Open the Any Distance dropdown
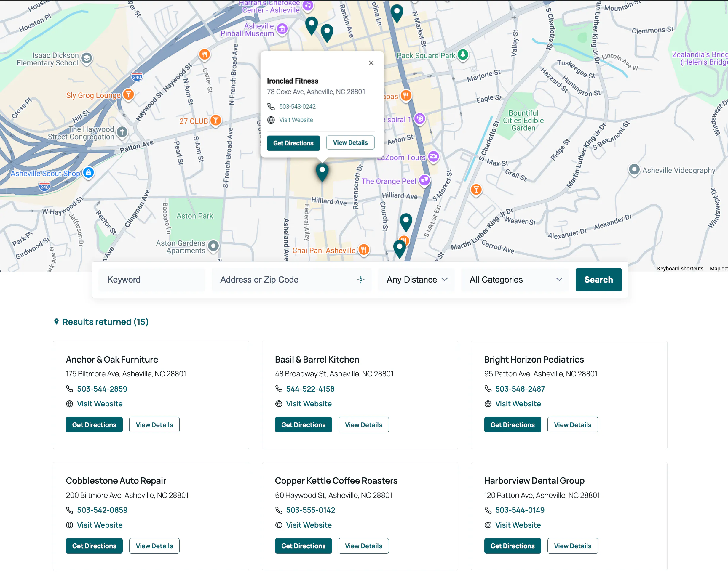The height and width of the screenshot is (574, 728). (416, 280)
